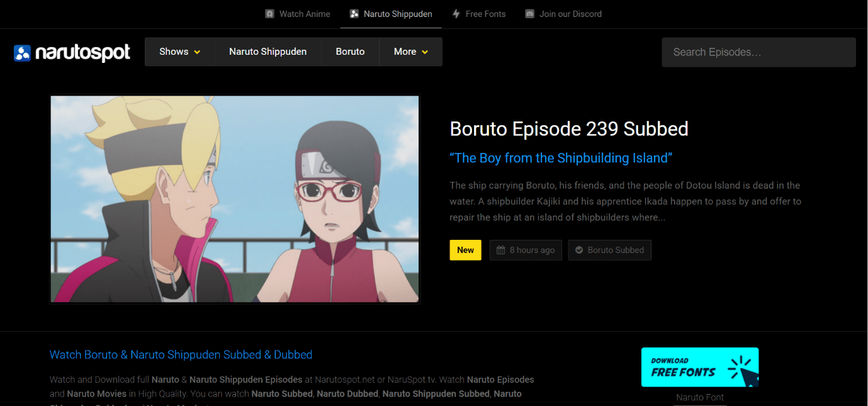Image resolution: width=868 pixels, height=406 pixels.
Task: Open the Boruto Episode 239 Subbed title
Action: (x=569, y=129)
